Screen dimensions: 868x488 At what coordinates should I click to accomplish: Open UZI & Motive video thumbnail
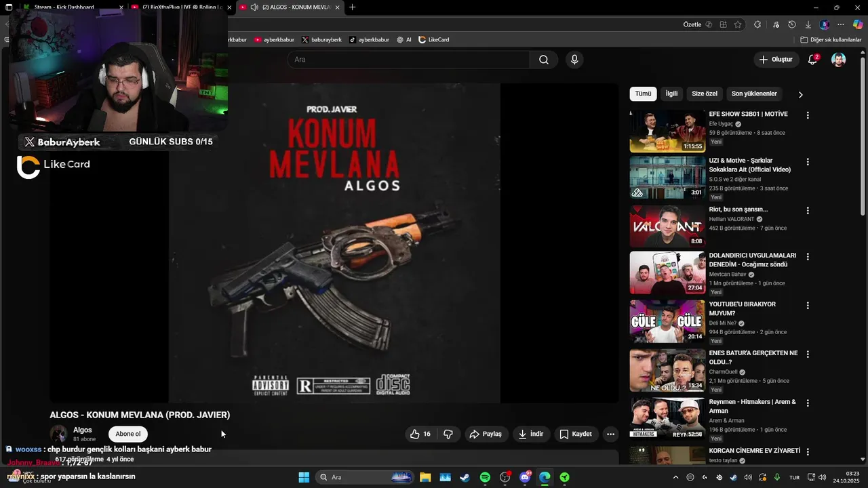(667, 178)
